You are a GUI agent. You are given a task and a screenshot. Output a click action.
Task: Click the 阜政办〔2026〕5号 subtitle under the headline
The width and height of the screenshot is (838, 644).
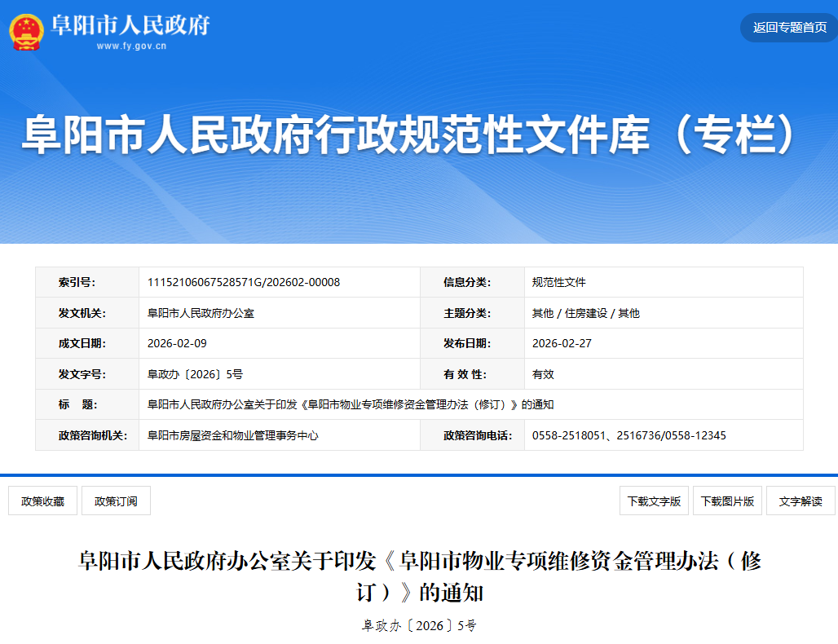pyautogui.click(x=419, y=625)
